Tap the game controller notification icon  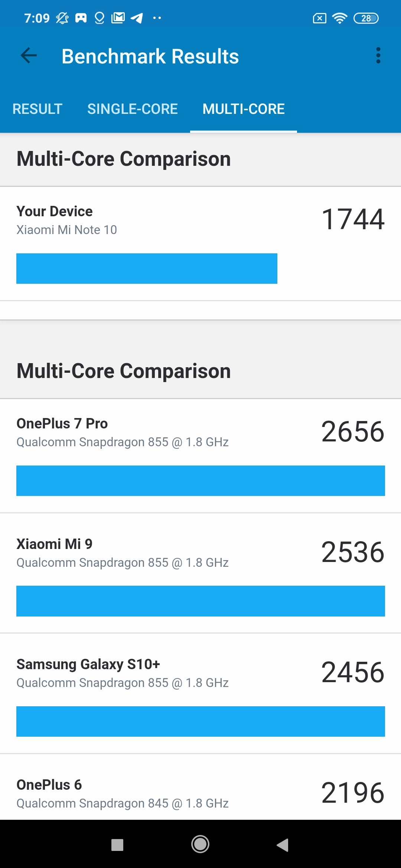point(81,18)
